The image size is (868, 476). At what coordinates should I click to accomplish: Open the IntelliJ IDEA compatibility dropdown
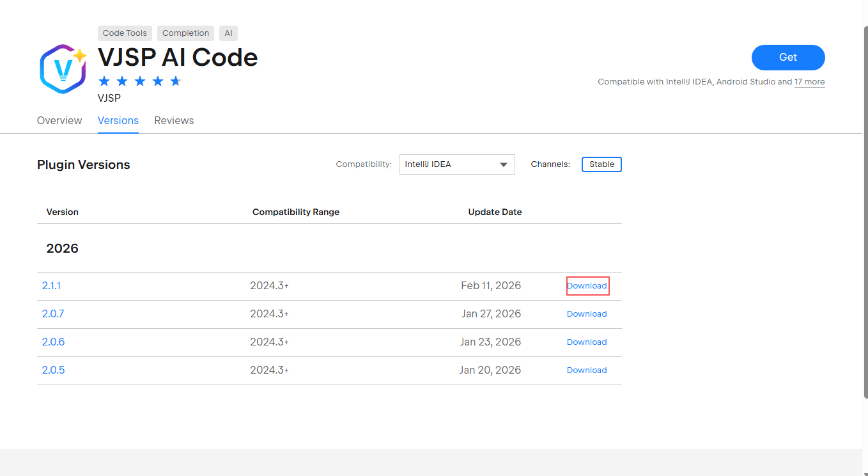click(x=457, y=164)
